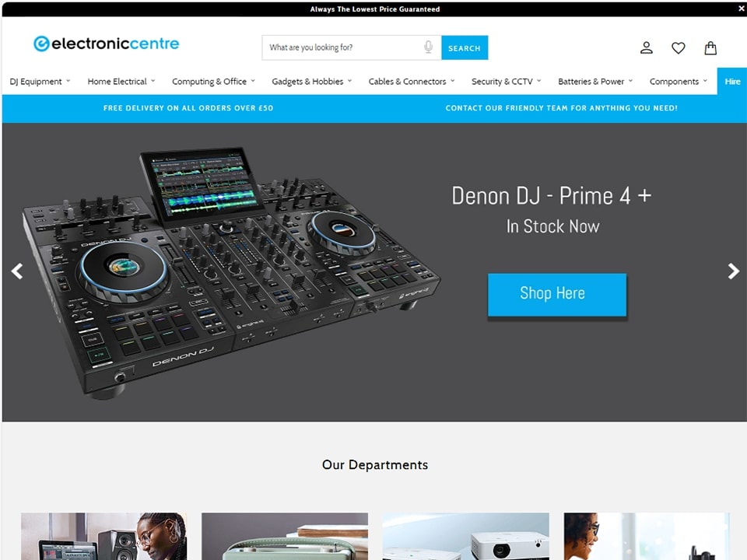The height and width of the screenshot is (560, 747).
Task: Open the Components menu
Action: click(x=679, y=82)
